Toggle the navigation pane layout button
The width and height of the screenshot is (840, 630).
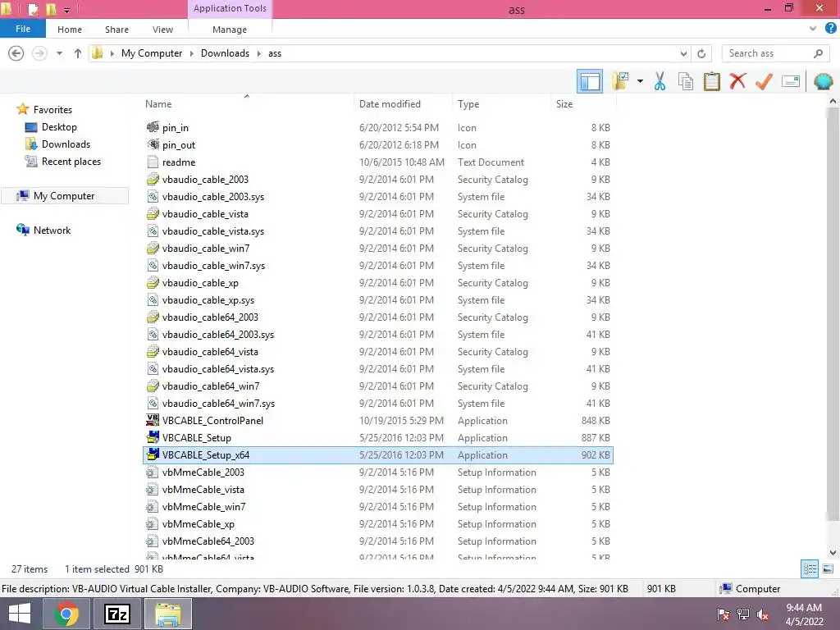pyautogui.click(x=590, y=81)
